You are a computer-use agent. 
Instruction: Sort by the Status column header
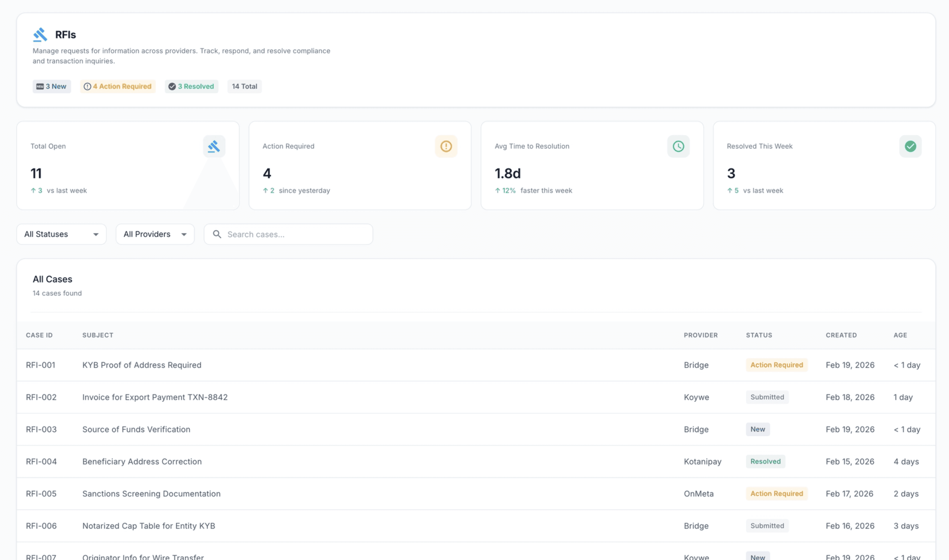point(759,335)
